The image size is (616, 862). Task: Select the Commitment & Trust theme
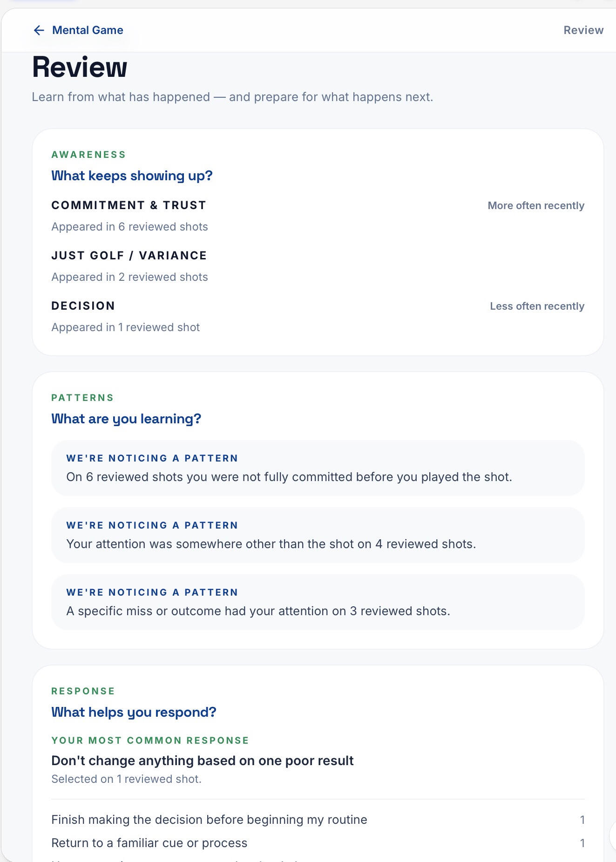[318, 216]
